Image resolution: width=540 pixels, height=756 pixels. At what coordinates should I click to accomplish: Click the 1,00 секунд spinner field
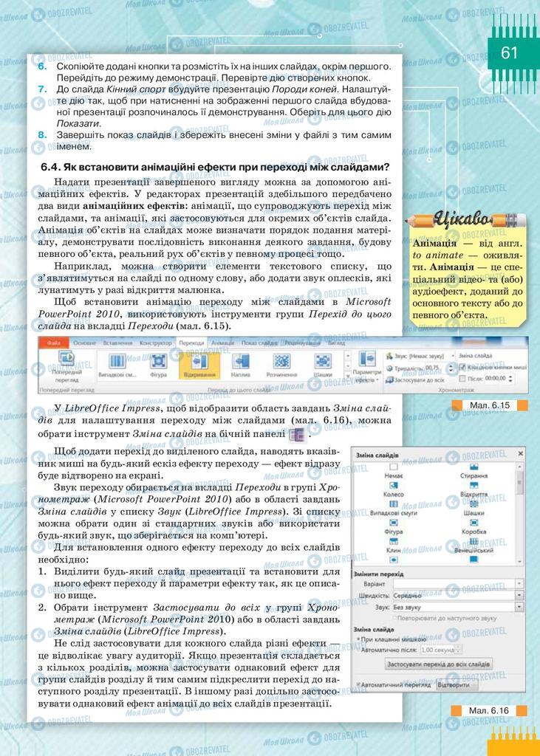442,650
